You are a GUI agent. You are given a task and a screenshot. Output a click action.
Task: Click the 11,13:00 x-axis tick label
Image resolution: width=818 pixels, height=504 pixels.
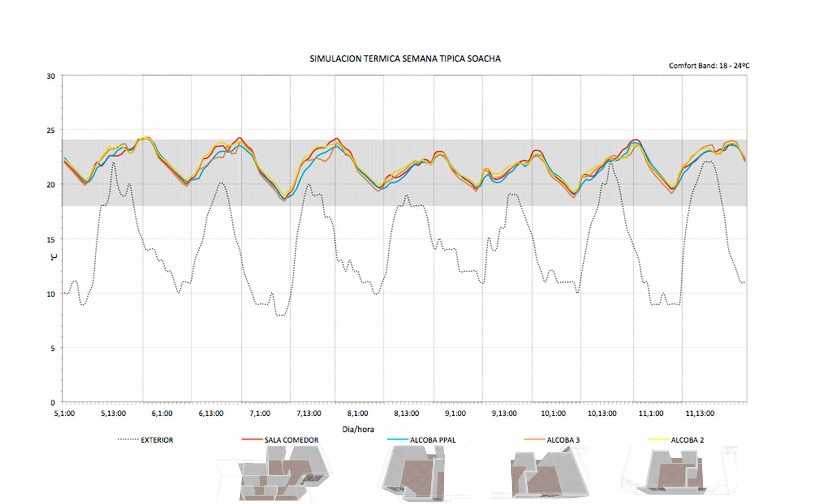point(699,413)
